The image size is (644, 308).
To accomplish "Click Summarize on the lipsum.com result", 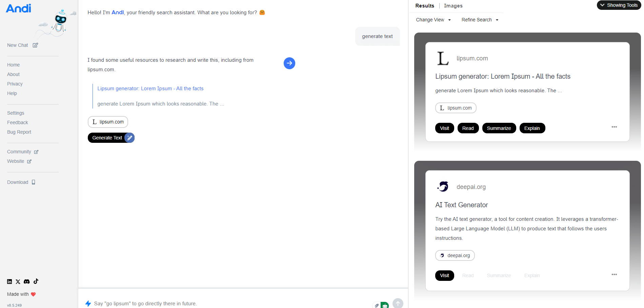I will pyautogui.click(x=499, y=128).
